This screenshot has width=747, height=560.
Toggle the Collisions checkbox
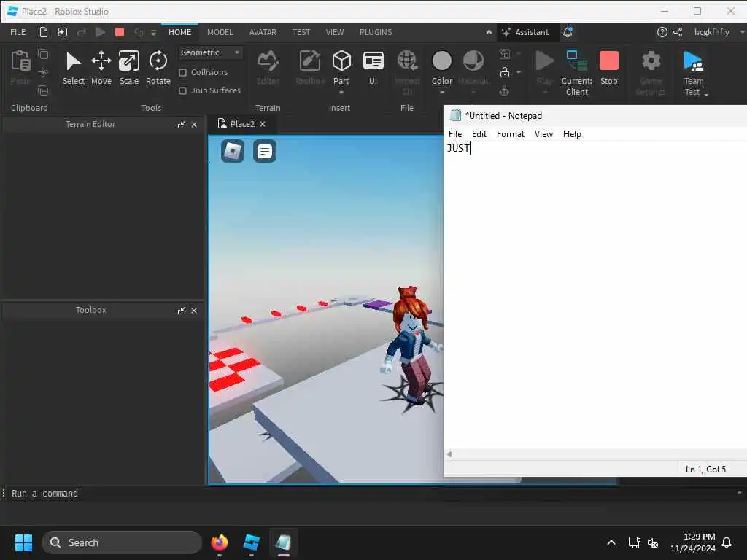(182, 72)
